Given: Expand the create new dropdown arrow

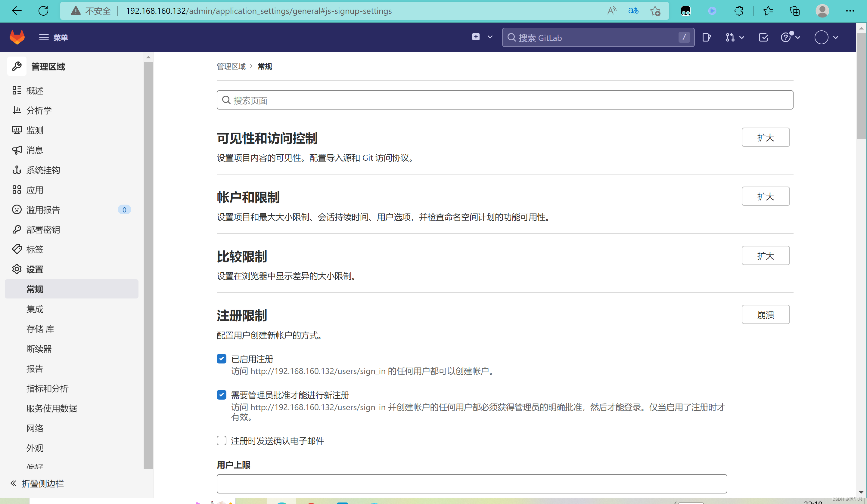Looking at the screenshot, I should tap(490, 37).
